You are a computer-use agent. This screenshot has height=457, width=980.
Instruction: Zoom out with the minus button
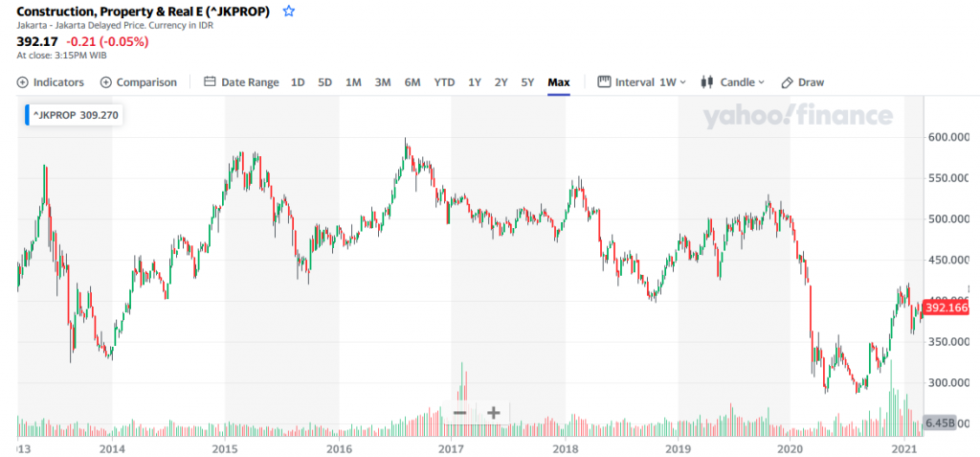(459, 413)
